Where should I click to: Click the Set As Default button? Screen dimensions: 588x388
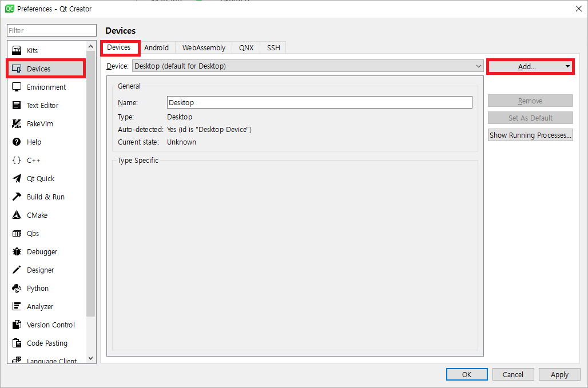pos(530,118)
